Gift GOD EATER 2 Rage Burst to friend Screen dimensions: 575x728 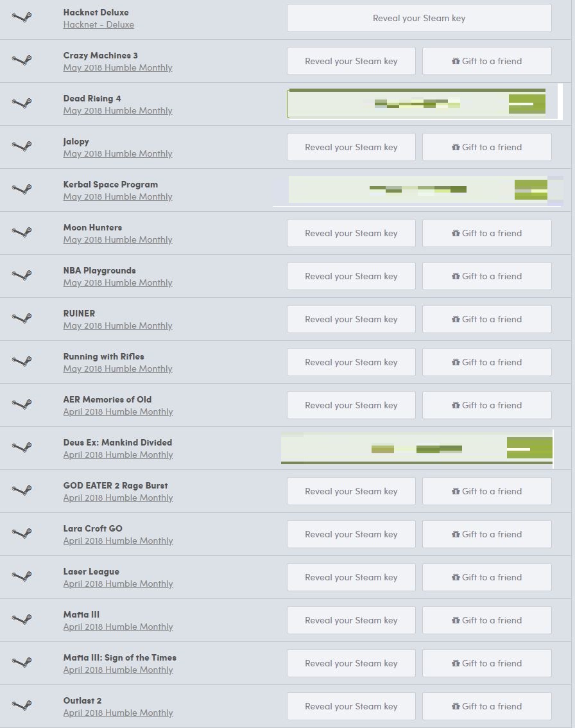[487, 491]
